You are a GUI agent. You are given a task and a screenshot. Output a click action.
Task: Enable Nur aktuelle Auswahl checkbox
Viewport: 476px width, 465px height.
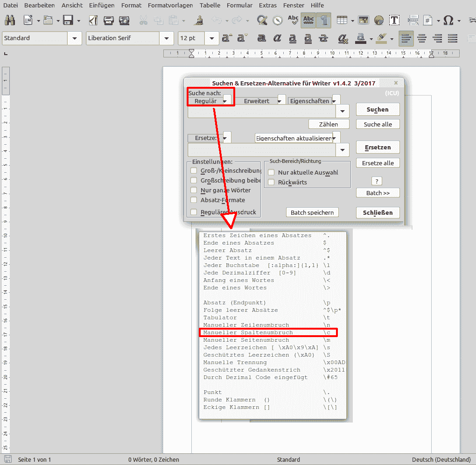pyautogui.click(x=271, y=172)
